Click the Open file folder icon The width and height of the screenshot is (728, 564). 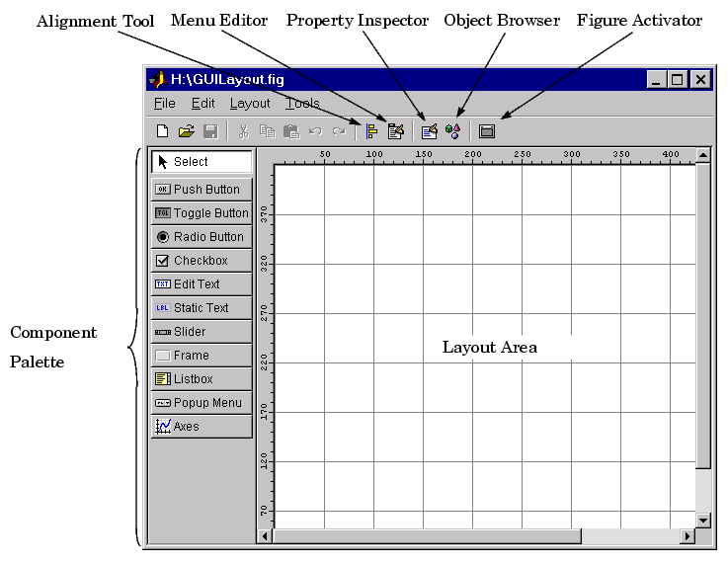click(x=186, y=131)
